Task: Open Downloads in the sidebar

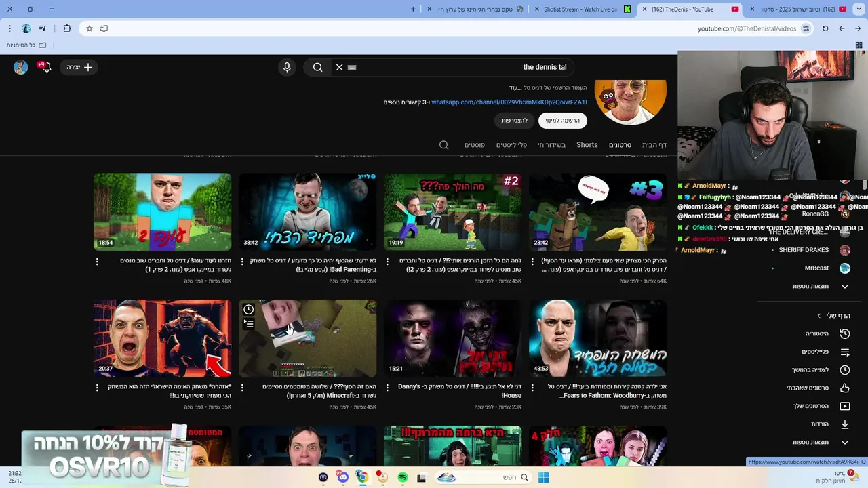Action: 827,424
